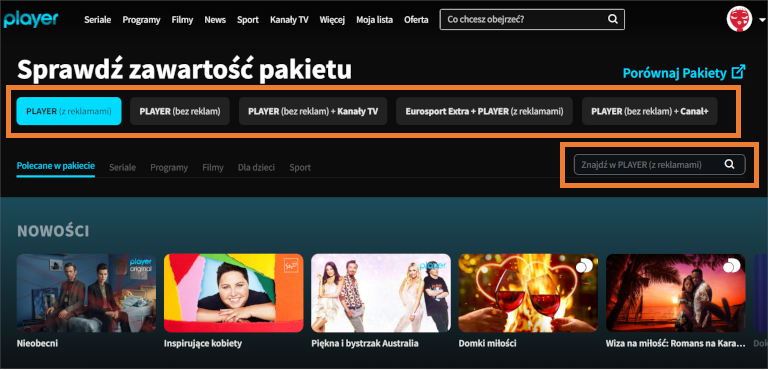Open the Nieobecni thumbnail
Screen dimensions: 768x370
86,293
